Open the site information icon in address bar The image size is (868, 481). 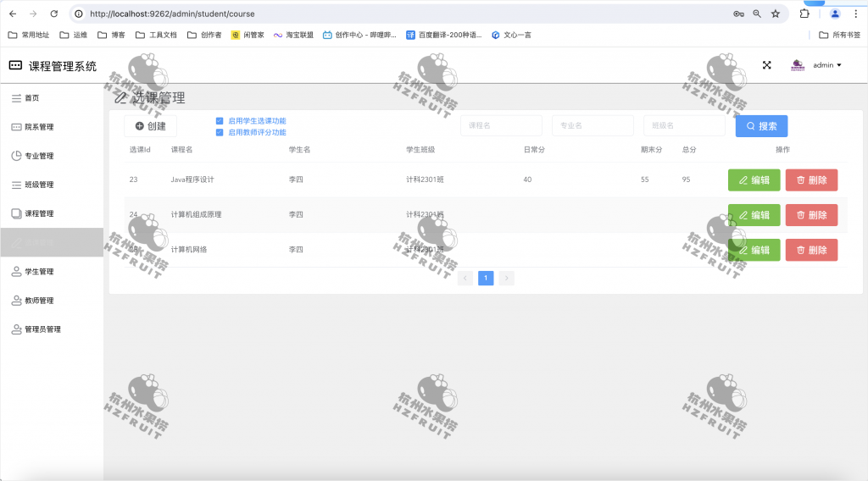[x=79, y=14]
